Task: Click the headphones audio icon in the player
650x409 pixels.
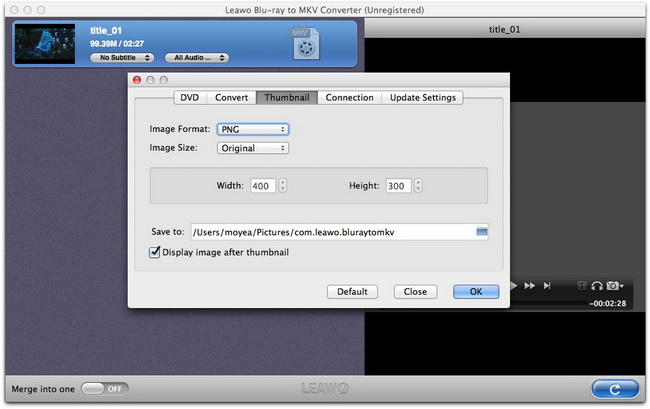Action: tap(597, 286)
